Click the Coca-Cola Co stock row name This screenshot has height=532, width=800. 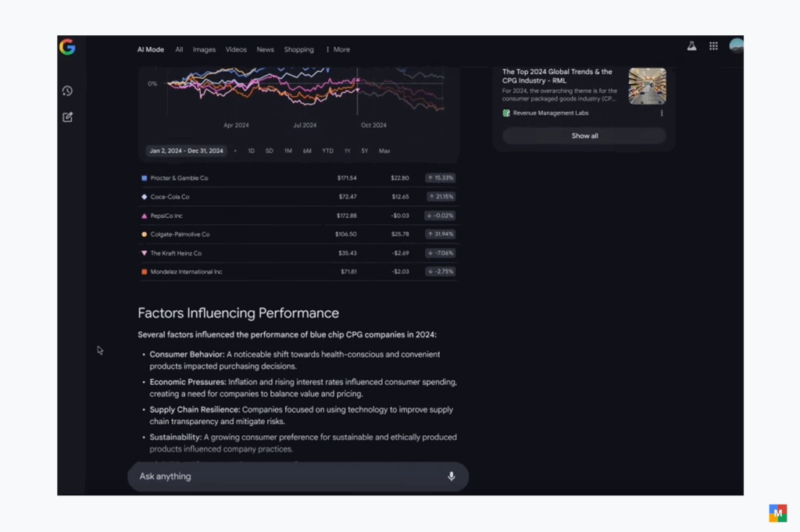170,197
